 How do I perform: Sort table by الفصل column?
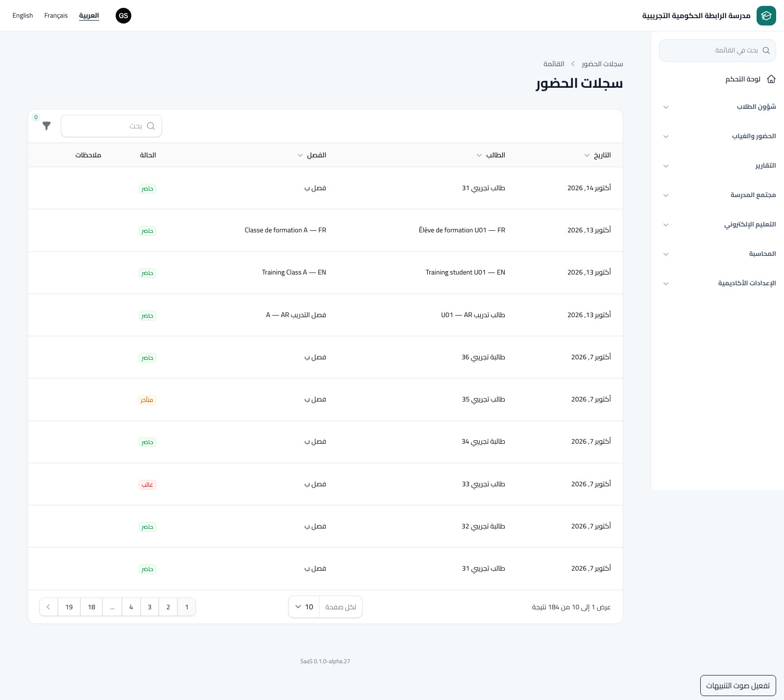click(312, 155)
